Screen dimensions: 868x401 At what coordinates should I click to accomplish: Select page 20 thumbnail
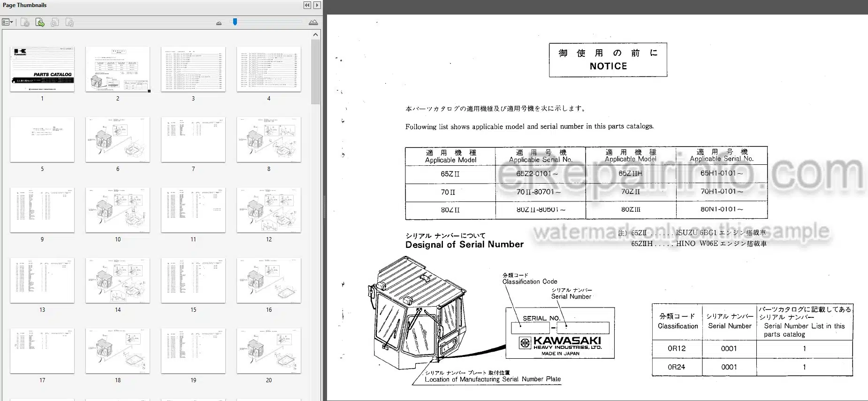click(269, 351)
